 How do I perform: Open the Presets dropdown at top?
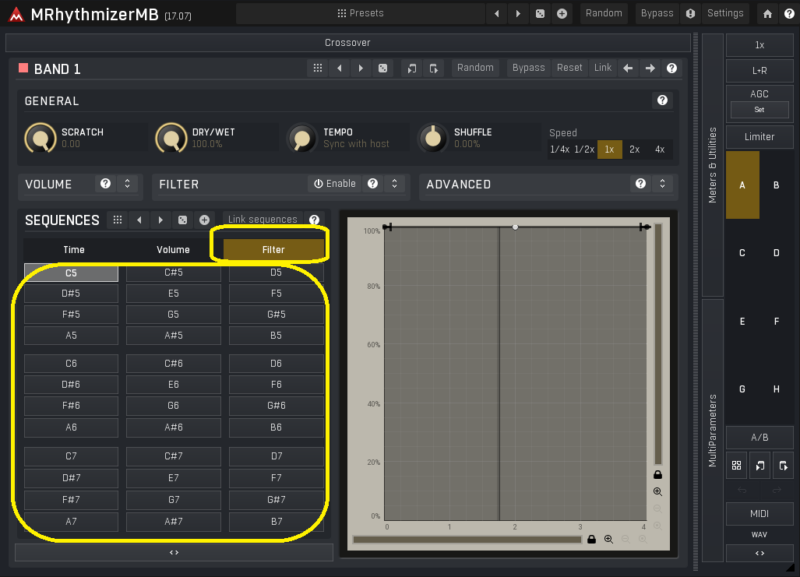click(x=360, y=14)
